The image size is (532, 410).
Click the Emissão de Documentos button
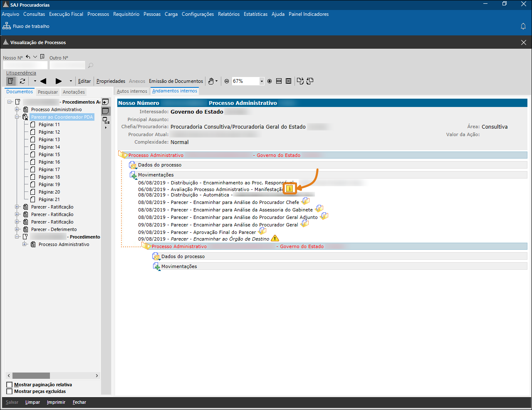click(176, 81)
